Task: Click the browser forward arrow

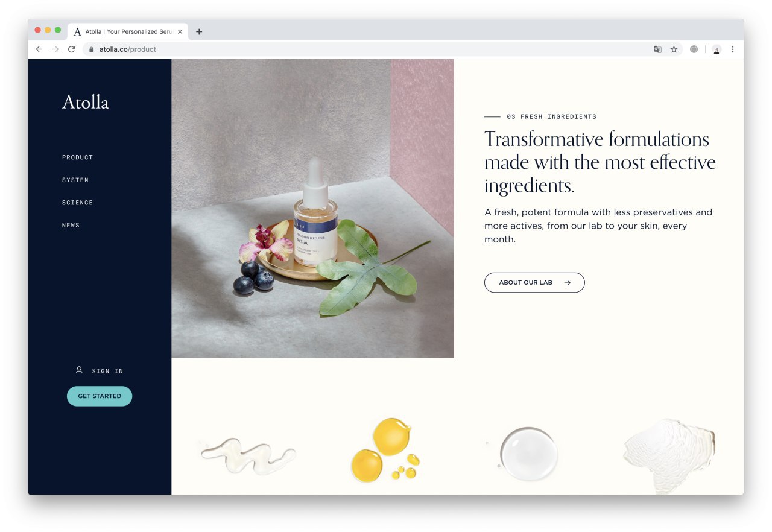Action: pos(55,49)
